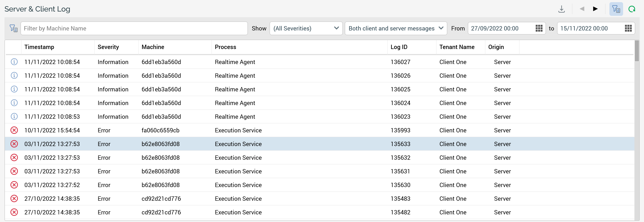Click the download log icon
Viewport: 644px width, 222px height.
coord(562,9)
